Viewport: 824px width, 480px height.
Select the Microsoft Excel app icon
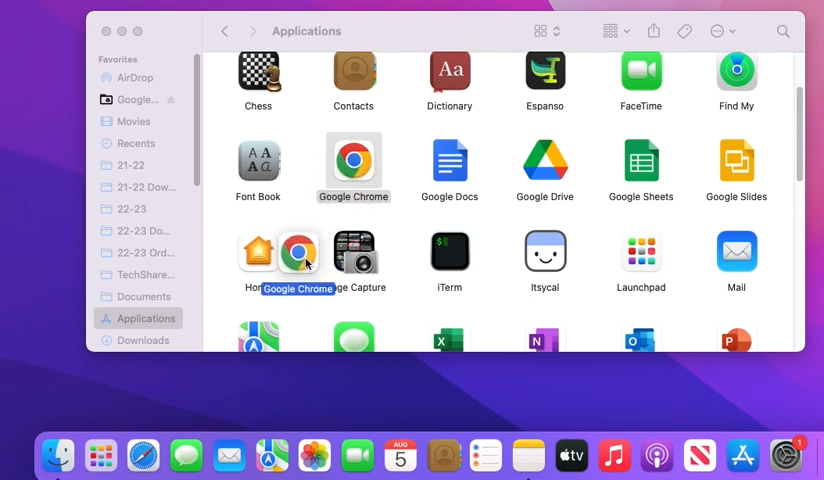(x=448, y=339)
